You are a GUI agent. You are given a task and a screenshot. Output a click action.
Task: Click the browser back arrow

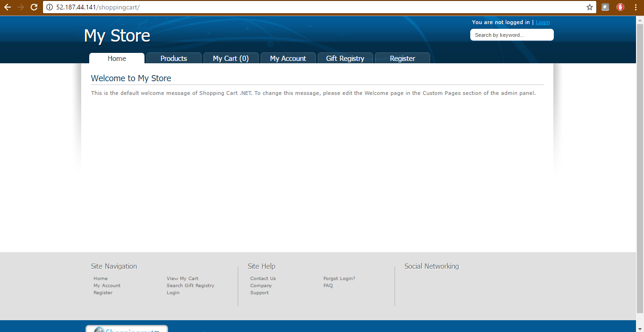pyautogui.click(x=8, y=7)
